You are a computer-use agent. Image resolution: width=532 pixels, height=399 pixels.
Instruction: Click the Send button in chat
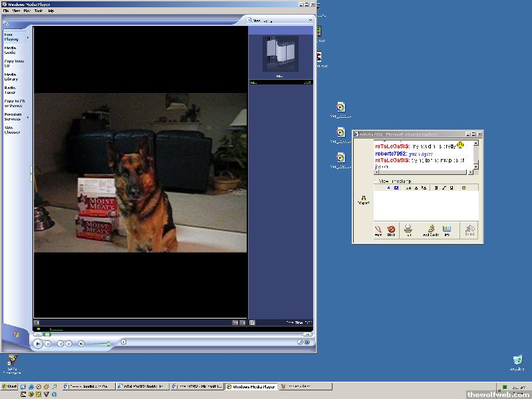pos(470,230)
